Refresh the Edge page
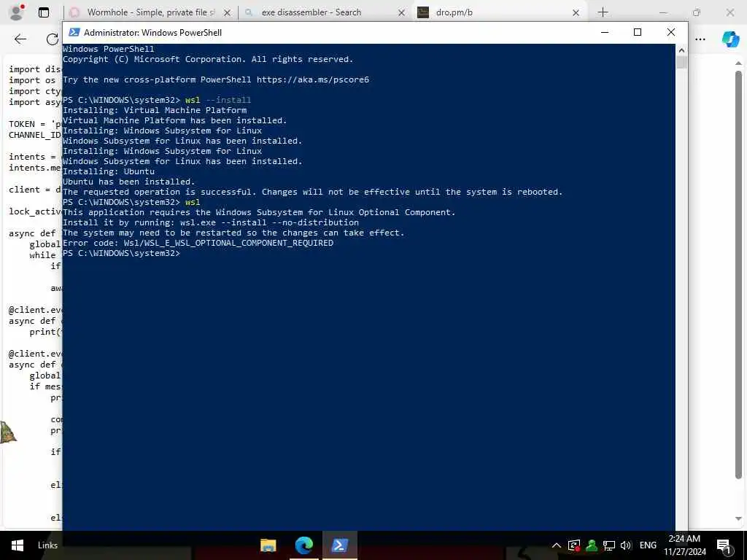The width and height of the screenshot is (747, 560). point(53,39)
